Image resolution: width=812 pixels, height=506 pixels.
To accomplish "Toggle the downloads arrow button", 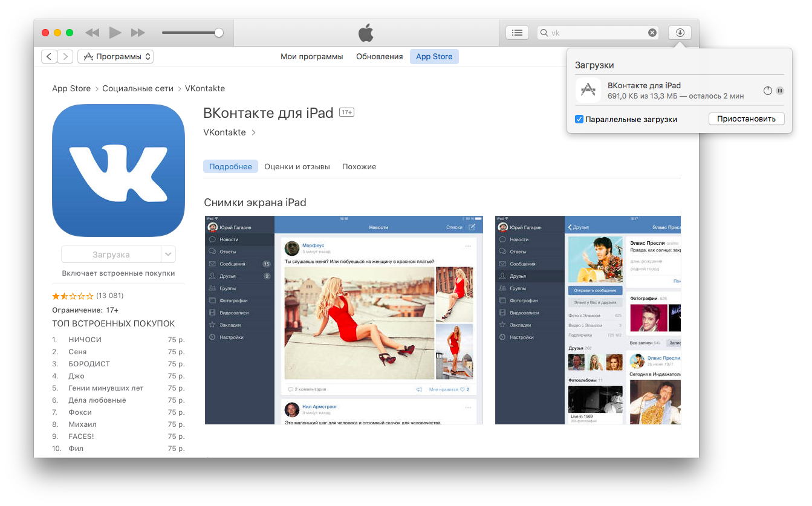I will click(680, 33).
